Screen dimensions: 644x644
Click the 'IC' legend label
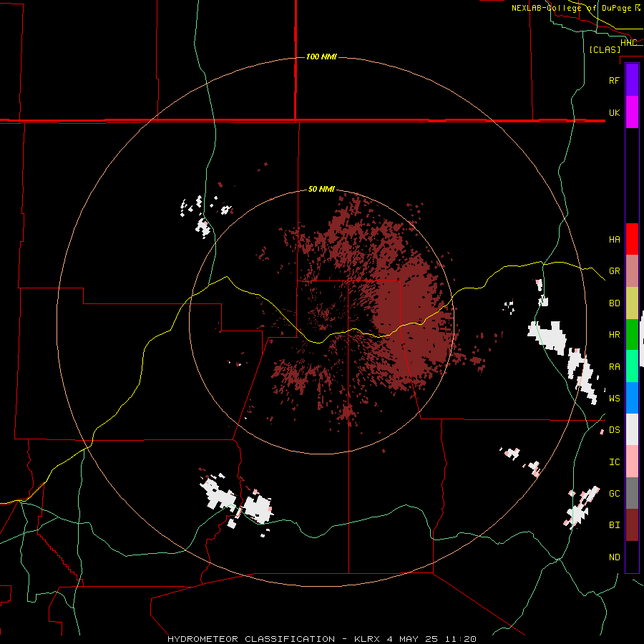[614, 462]
